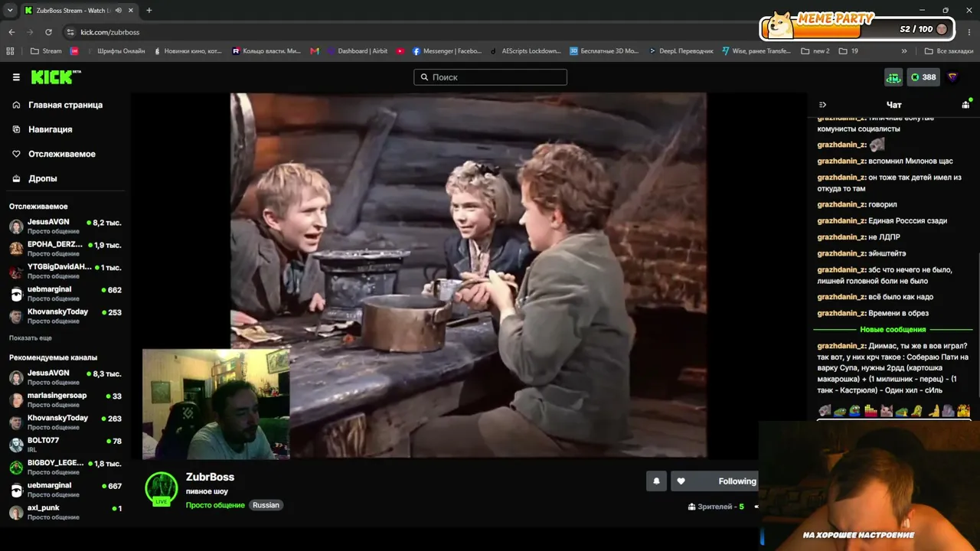The image size is (980, 551).
Task: Open the Stream bookmarks folder
Action: coord(46,51)
